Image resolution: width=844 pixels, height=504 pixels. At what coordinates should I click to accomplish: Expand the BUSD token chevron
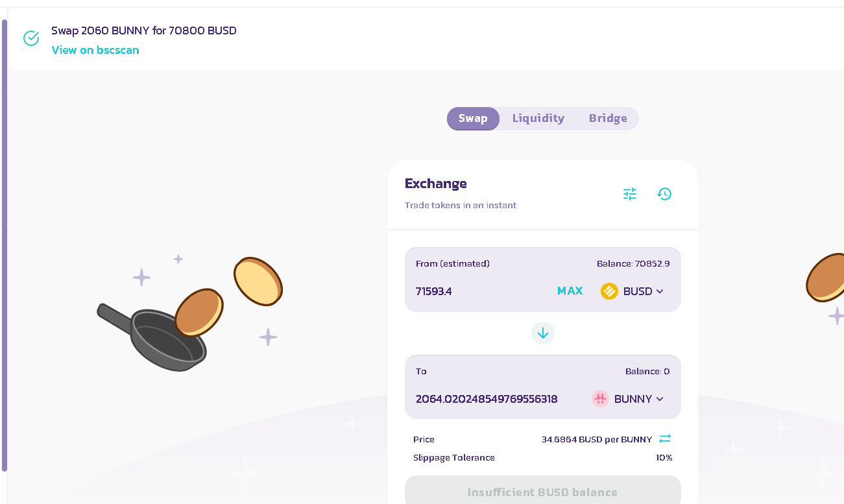(660, 291)
